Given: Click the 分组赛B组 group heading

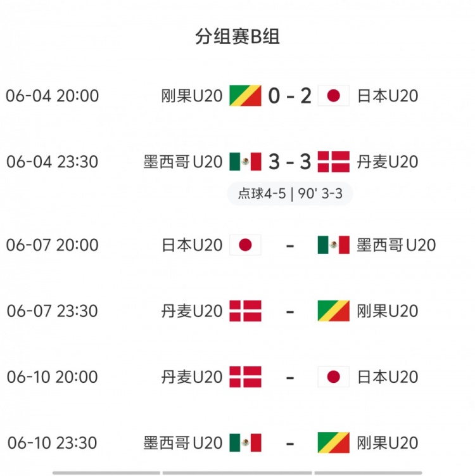Looking at the screenshot, I should (237, 37).
